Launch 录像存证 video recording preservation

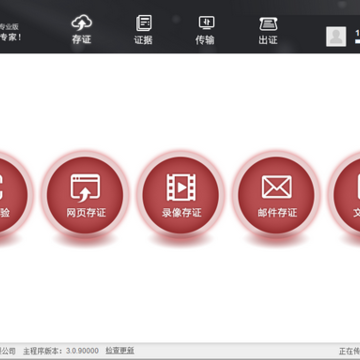[181, 195]
